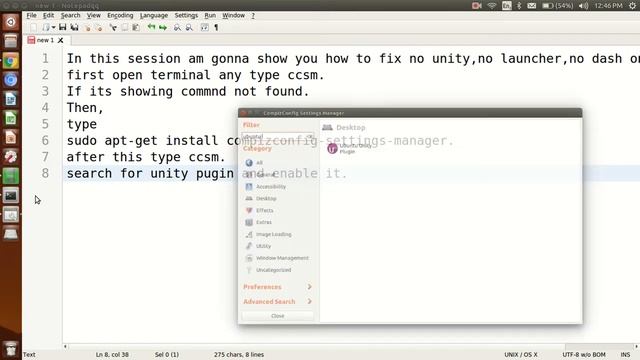
Task: Open the Bluetooth indicator
Action: click(x=519, y=5)
